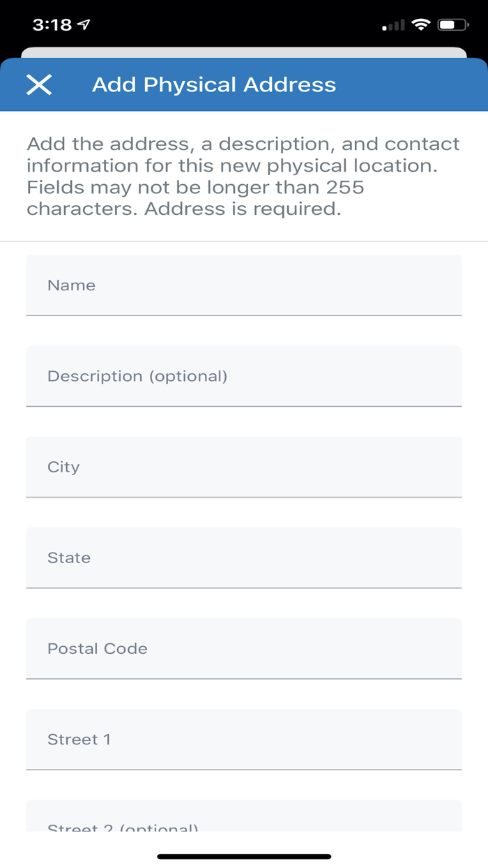Tap the battery level icon

(x=453, y=25)
